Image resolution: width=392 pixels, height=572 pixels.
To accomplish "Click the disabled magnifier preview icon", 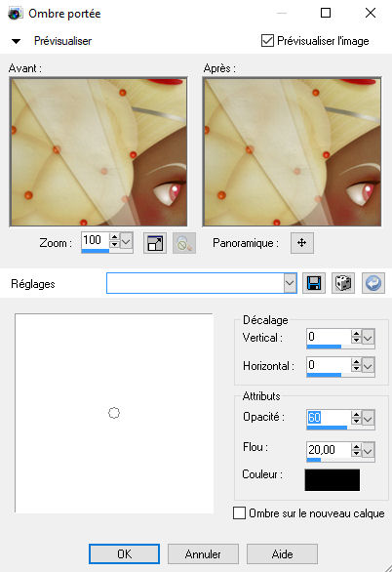I will [x=184, y=243].
